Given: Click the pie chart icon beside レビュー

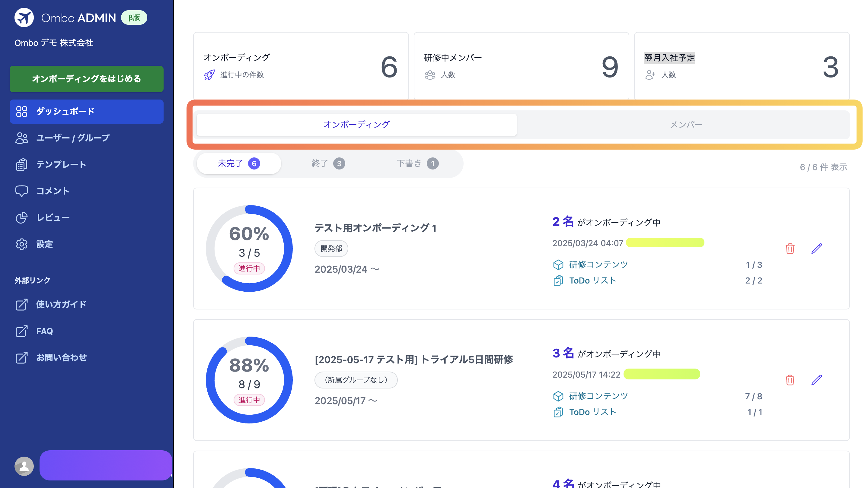Looking at the screenshot, I should [21, 217].
